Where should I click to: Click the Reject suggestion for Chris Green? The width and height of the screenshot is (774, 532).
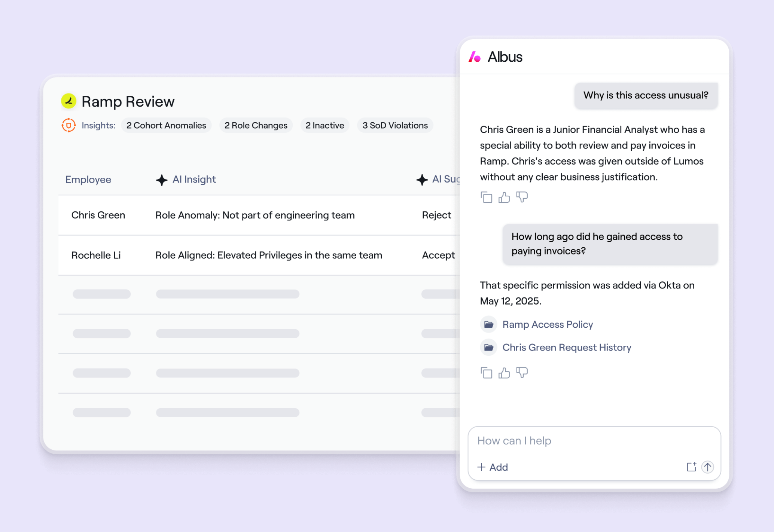pos(436,215)
